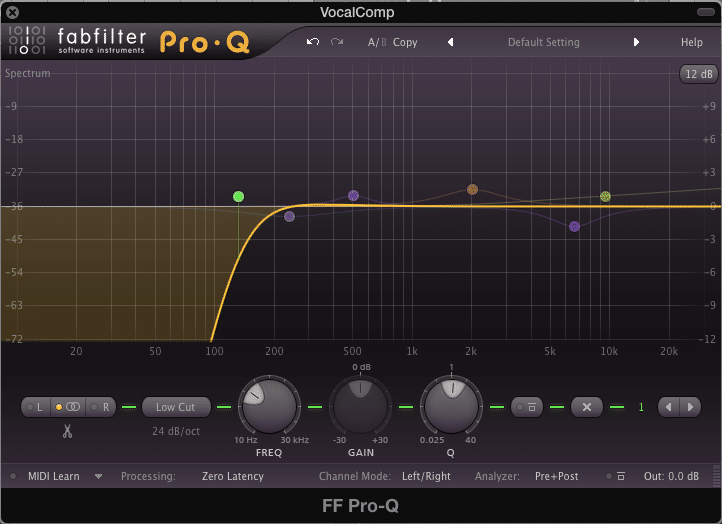Click the Q knob
The width and height of the screenshot is (722, 524).
point(451,406)
